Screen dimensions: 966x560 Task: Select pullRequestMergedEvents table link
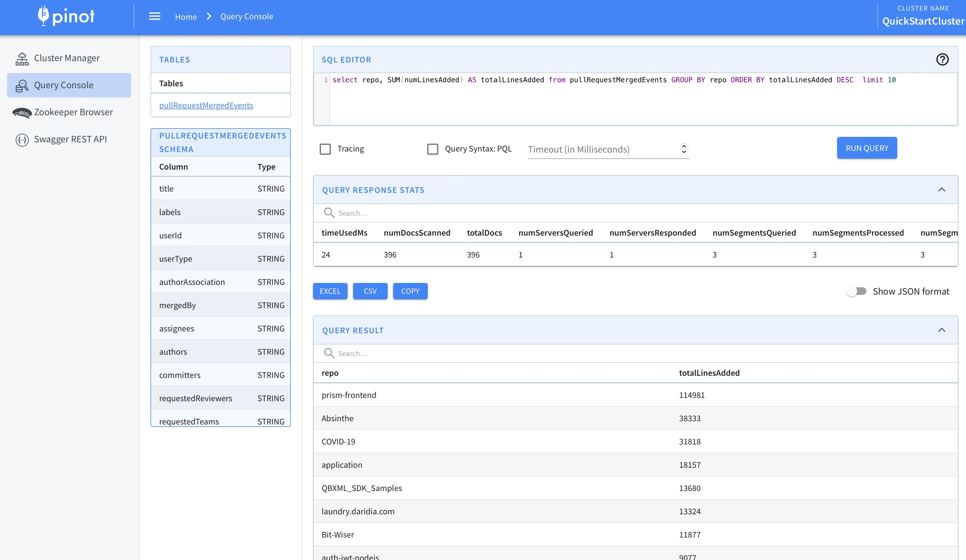(206, 105)
